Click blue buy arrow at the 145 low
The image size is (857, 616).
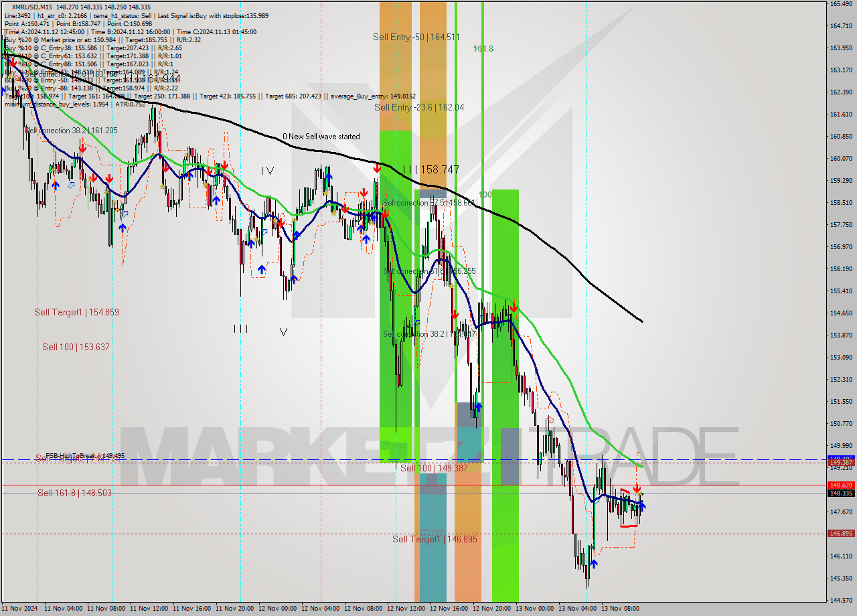(594, 564)
